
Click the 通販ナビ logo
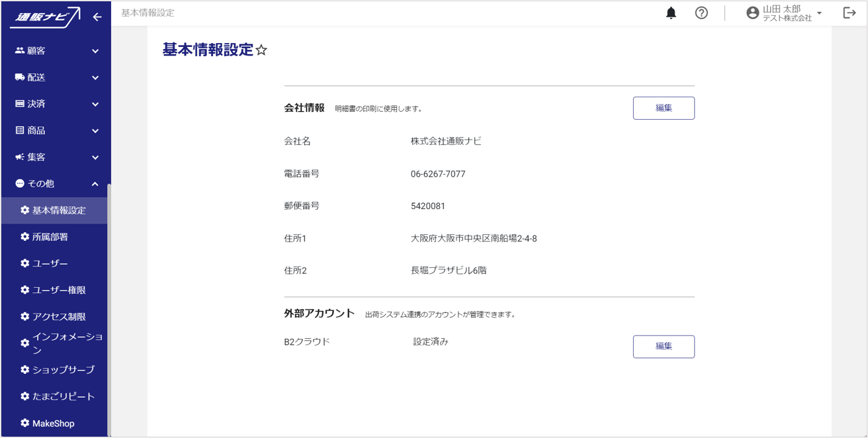pyautogui.click(x=44, y=17)
